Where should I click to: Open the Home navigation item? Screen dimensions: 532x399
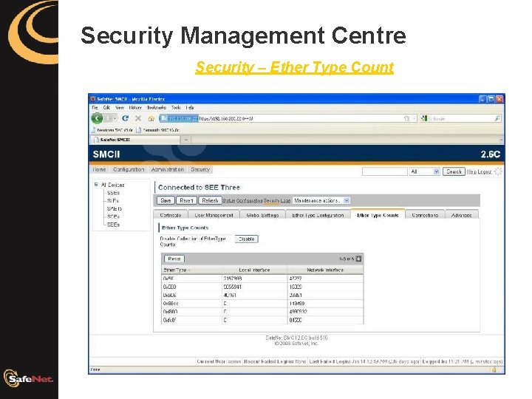(100, 169)
